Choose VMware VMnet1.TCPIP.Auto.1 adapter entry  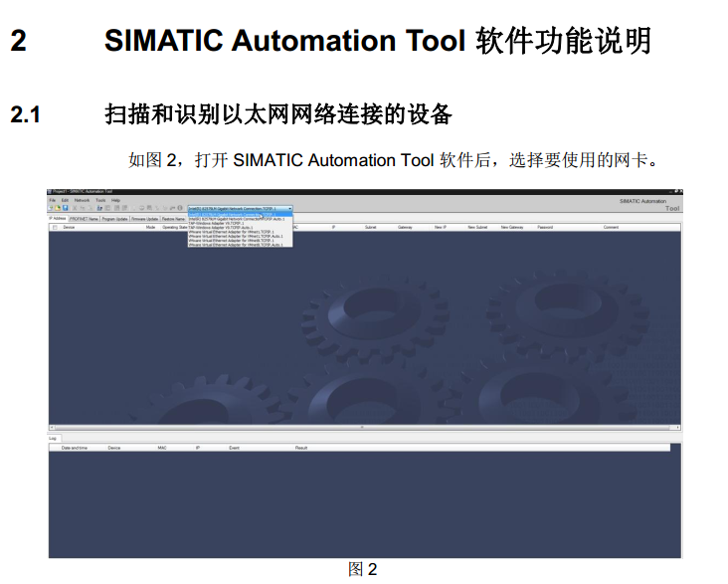pos(240,237)
